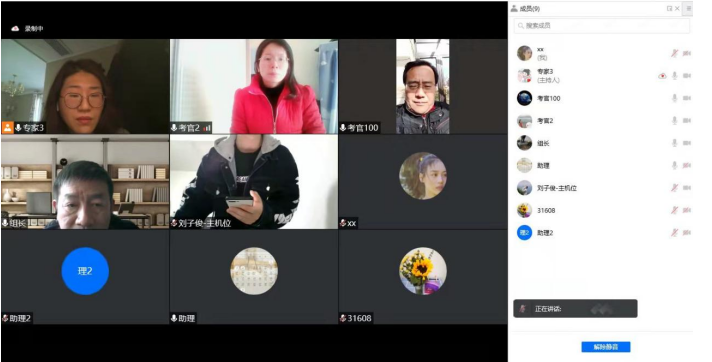Open the hamburger menu in members panel
The height and width of the screenshot is (362, 712).
[x=688, y=8]
